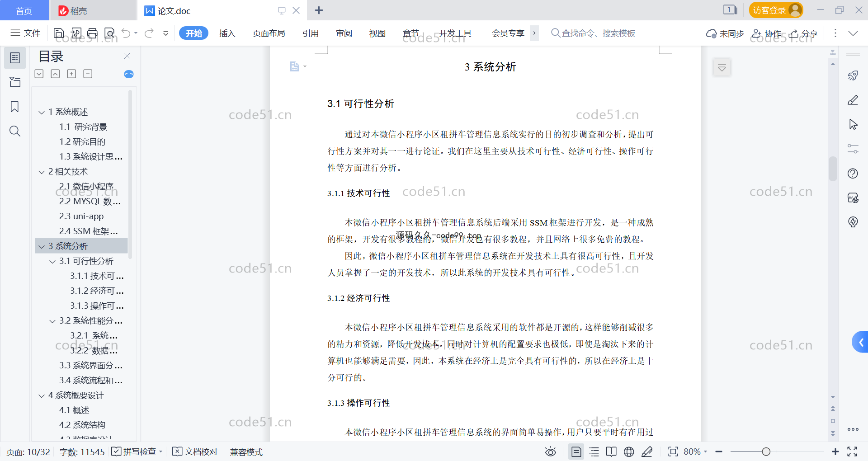
Task: Collapse the '4 系统概要设计' tree node
Action: click(42, 395)
